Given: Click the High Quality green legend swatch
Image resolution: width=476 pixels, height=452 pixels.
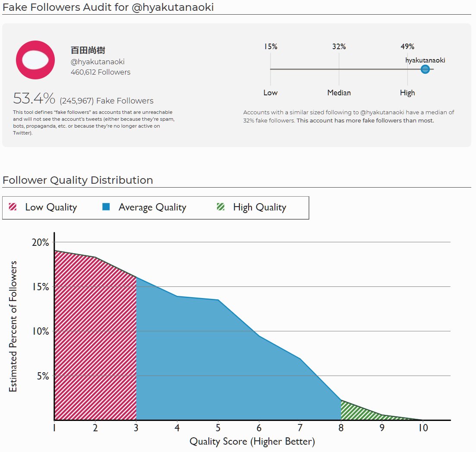Looking at the screenshot, I should click(221, 207).
